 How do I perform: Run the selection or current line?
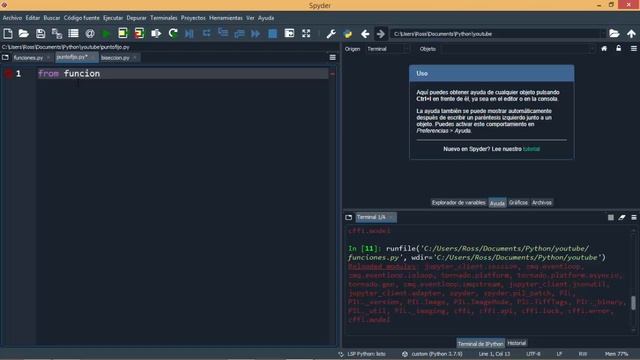pos(156,33)
